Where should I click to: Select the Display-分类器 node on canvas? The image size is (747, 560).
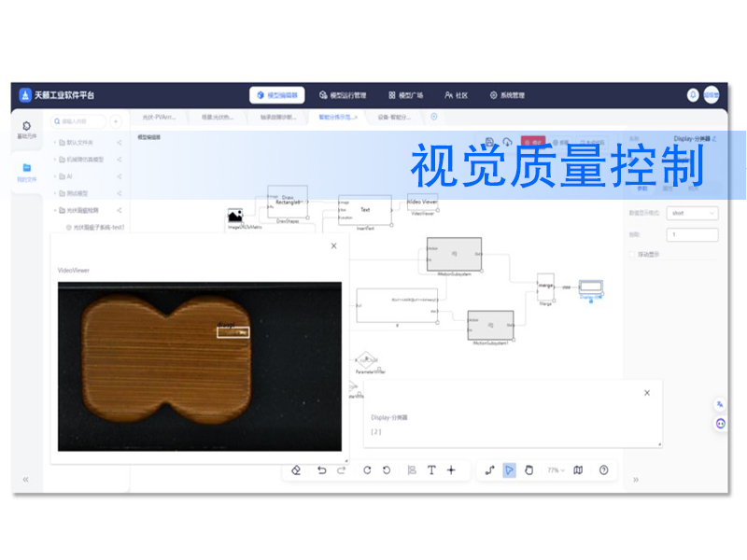591,287
